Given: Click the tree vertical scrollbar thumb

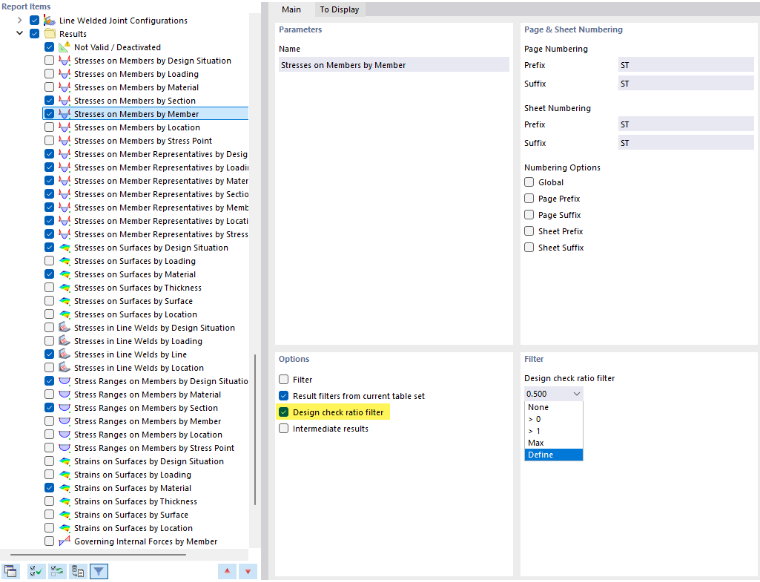Looking at the screenshot, I should click(x=255, y=430).
